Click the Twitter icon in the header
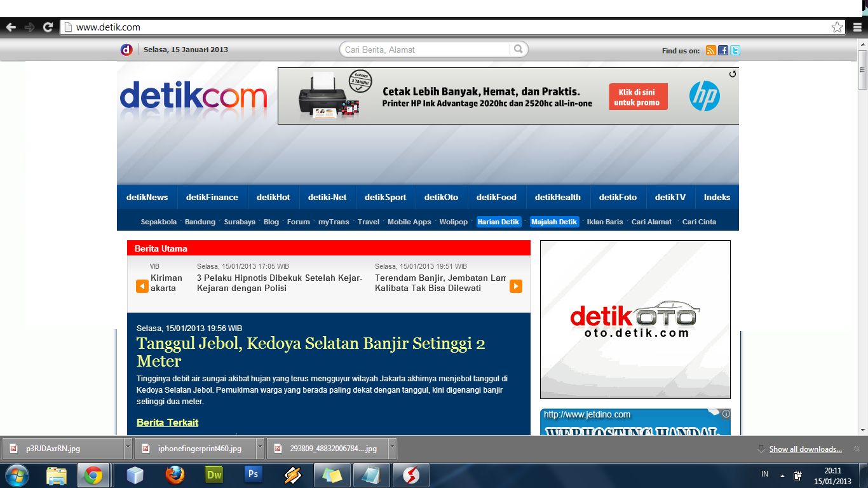The width and height of the screenshot is (868, 488). pos(735,50)
